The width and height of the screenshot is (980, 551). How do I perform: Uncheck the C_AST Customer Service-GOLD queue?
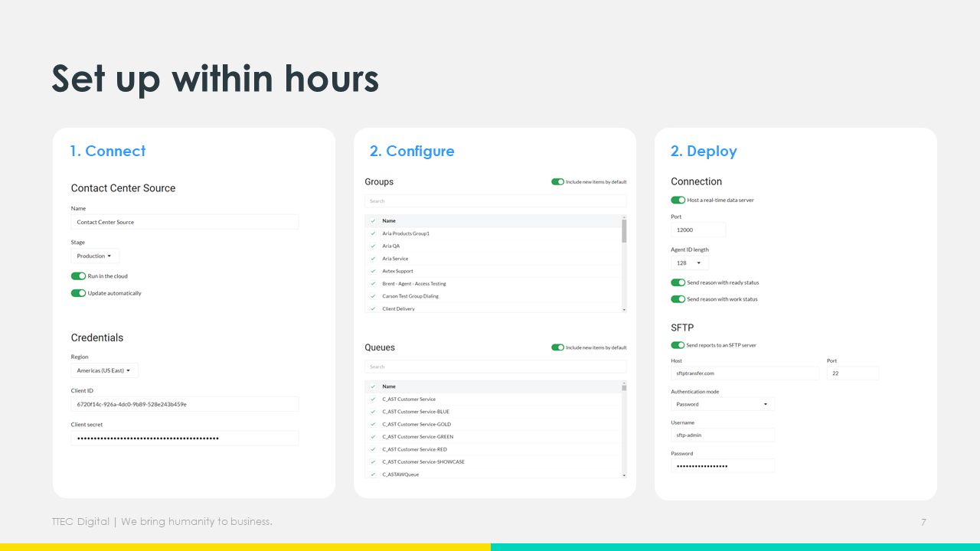[373, 424]
